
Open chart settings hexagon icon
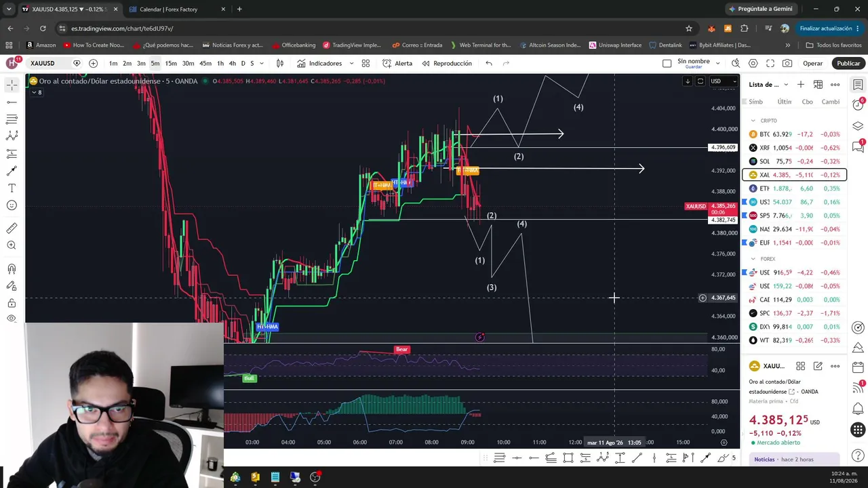coord(753,63)
